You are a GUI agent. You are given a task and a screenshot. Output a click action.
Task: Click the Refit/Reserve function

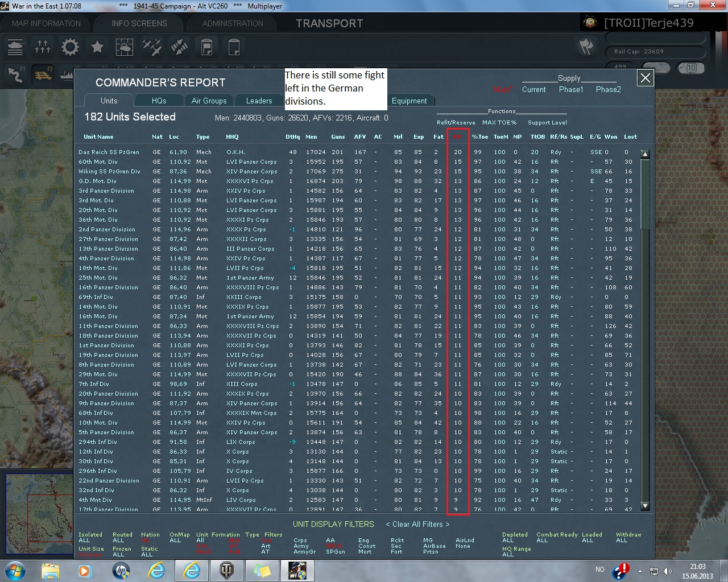point(456,122)
